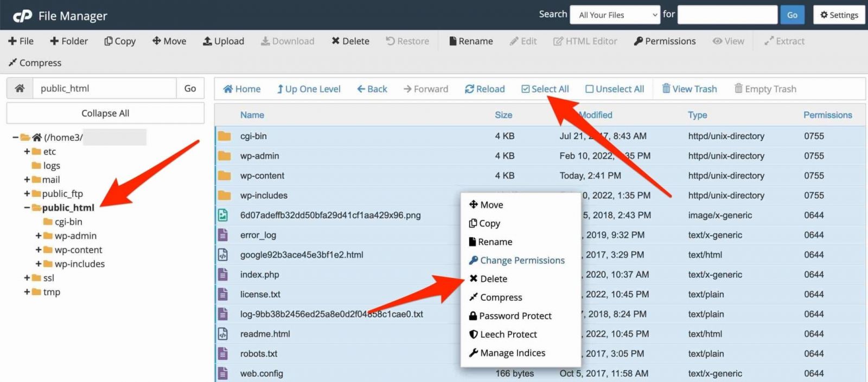
Task: Choose Delete from context menu
Action: point(488,279)
